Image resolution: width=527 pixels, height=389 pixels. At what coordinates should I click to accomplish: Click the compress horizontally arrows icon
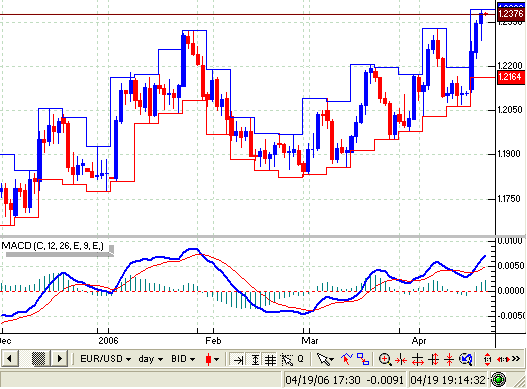401,360
